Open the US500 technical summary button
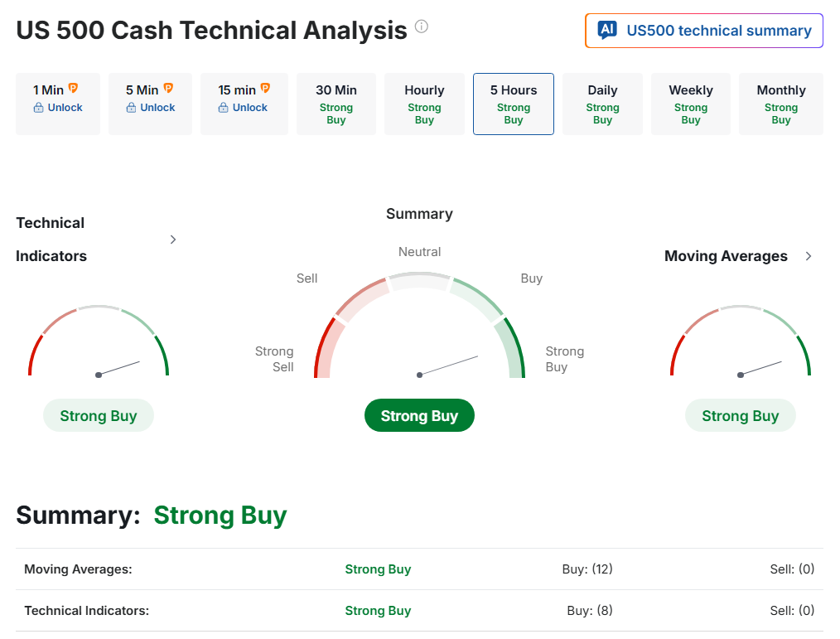This screenshot has height=639, width=840. pyautogui.click(x=704, y=31)
